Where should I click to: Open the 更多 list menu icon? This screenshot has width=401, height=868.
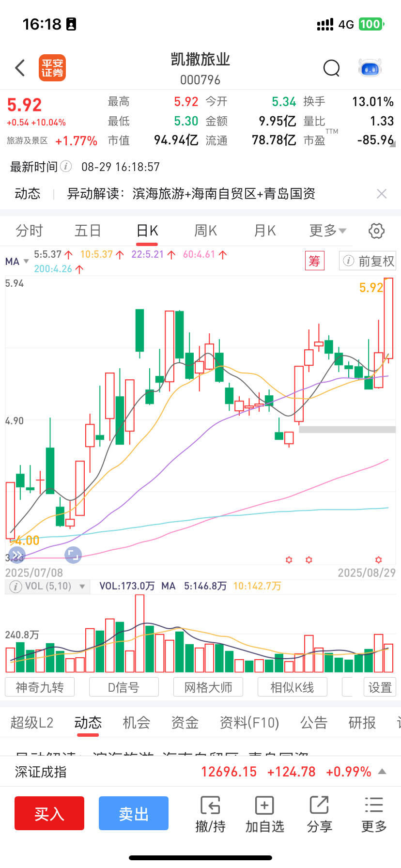[x=374, y=805]
